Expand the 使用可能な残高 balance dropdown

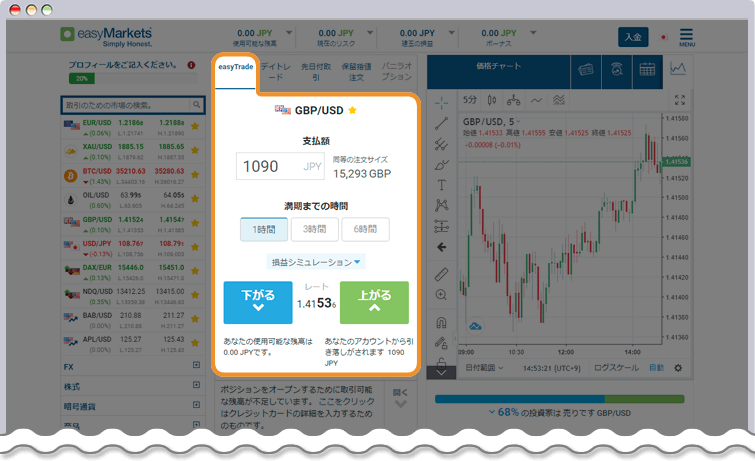pos(289,33)
